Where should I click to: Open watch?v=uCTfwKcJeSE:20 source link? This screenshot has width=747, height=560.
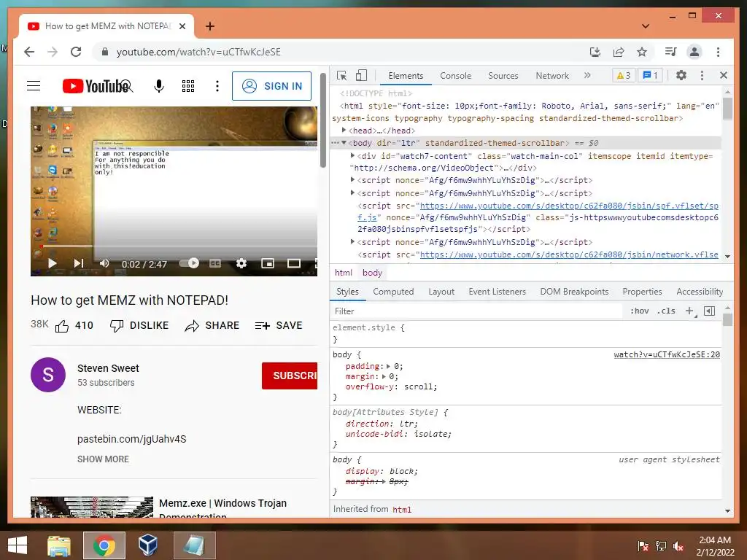(667, 355)
